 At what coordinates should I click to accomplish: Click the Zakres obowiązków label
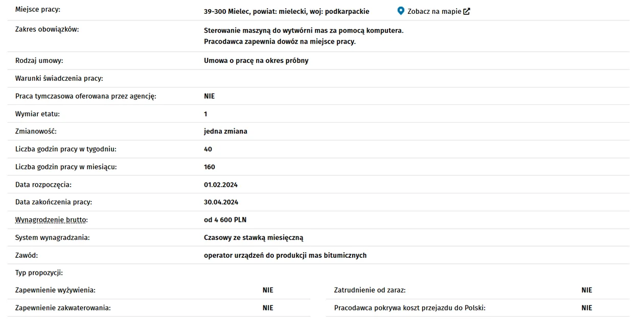(47, 30)
